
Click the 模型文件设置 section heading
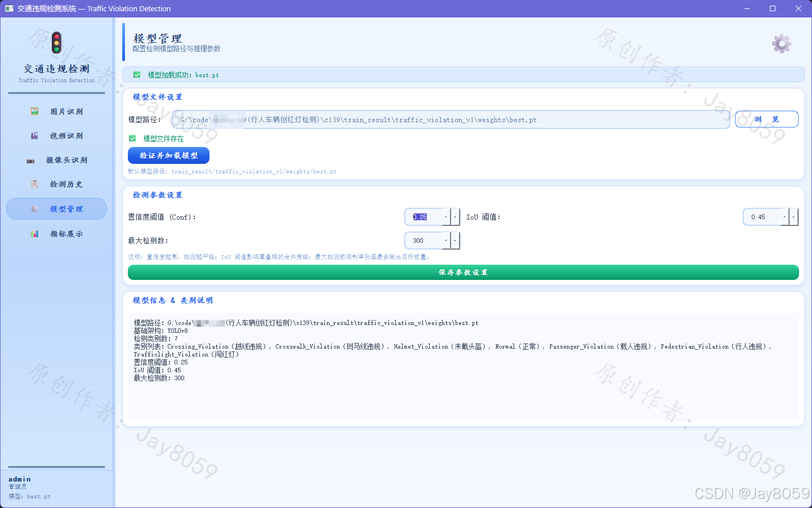(157, 97)
